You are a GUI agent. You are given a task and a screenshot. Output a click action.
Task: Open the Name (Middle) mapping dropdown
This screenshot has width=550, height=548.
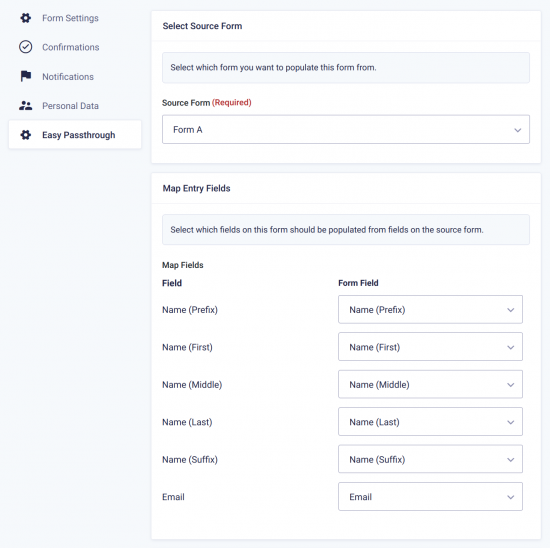(x=430, y=384)
